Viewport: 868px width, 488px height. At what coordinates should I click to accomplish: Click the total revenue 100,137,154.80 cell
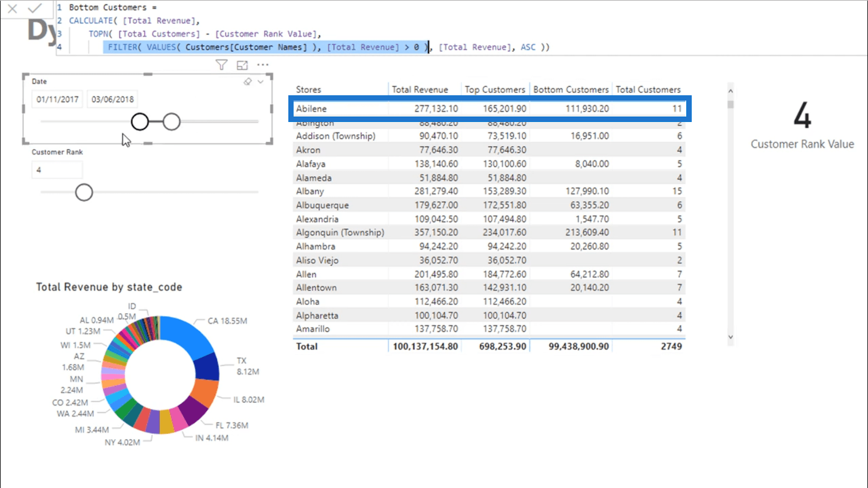point(425,346)
